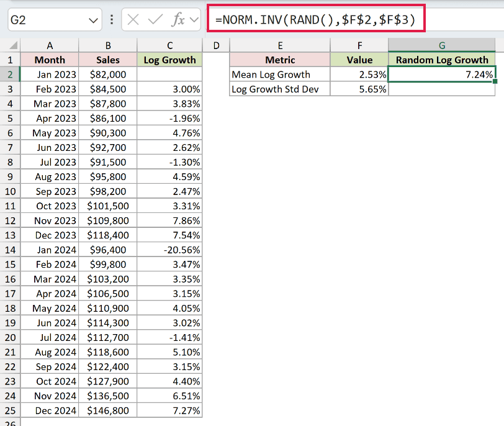Select column A header
Image resolution: width=504 pixels, height=426 pixels.
point(50,45)
